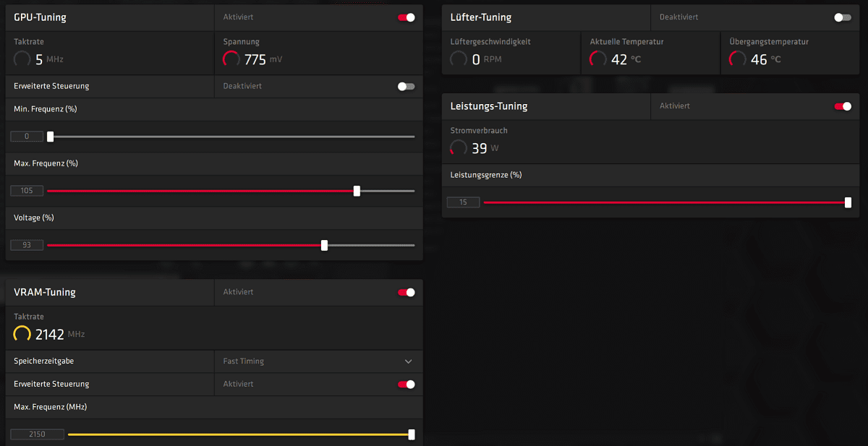Click the GPU Taktrate gauge icon
This screenshot has height=446, width=868.
click(22, 59)
